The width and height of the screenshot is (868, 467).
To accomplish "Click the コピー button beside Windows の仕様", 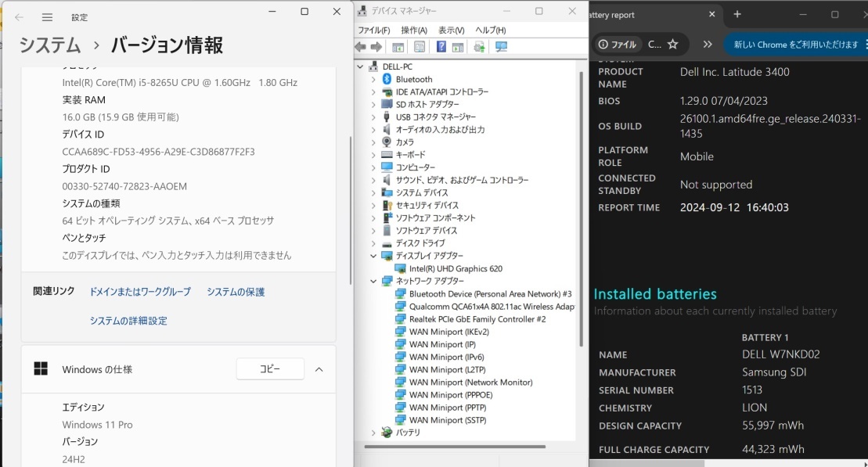I will tap(270, 369).
